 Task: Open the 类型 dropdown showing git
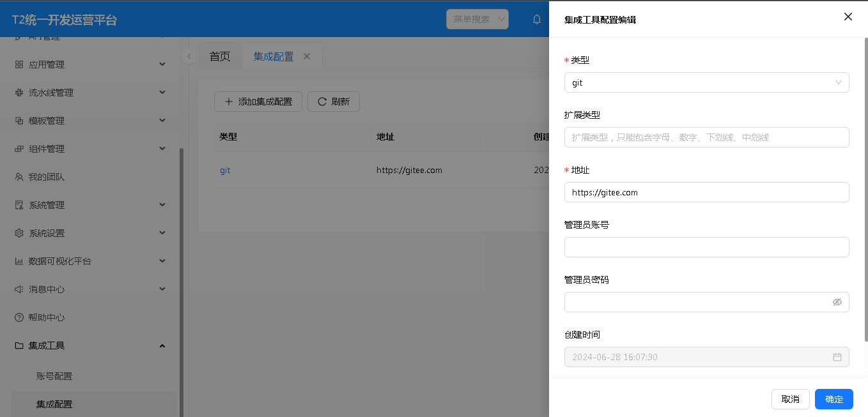pos(706,82)
